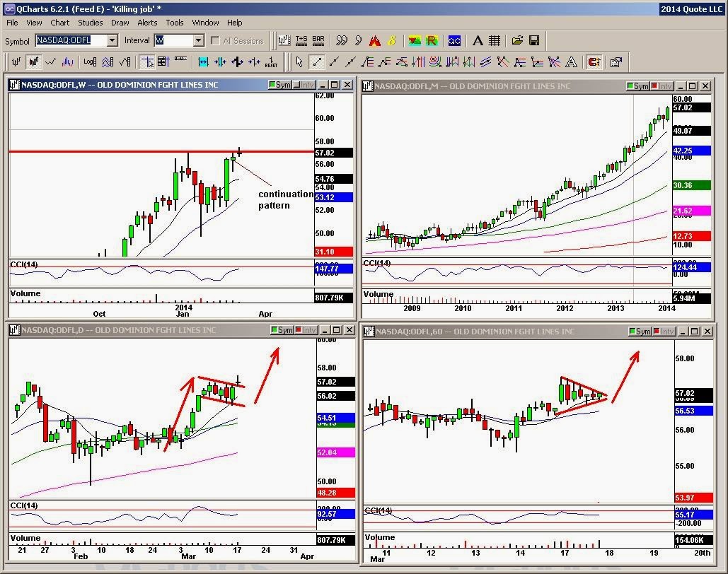Switch to histogram chart style
Viewport: 728px width, 574px height.
click(68, 61)
